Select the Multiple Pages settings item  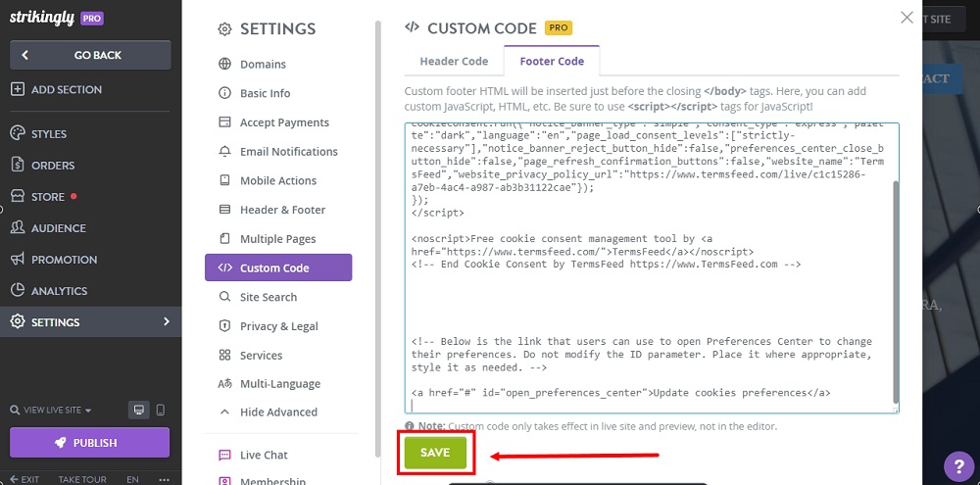(278, 239)
